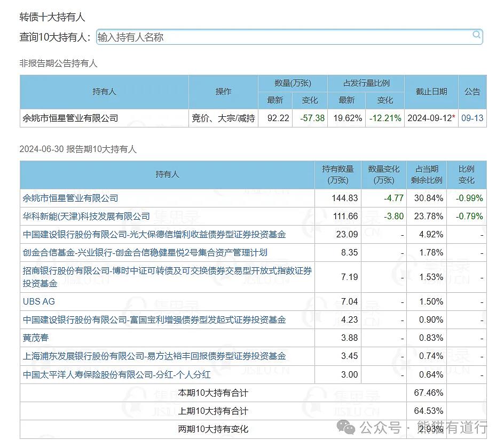Click the 数量变化(万张) column header
Screen dimensions: 504x448
(383, 174)
